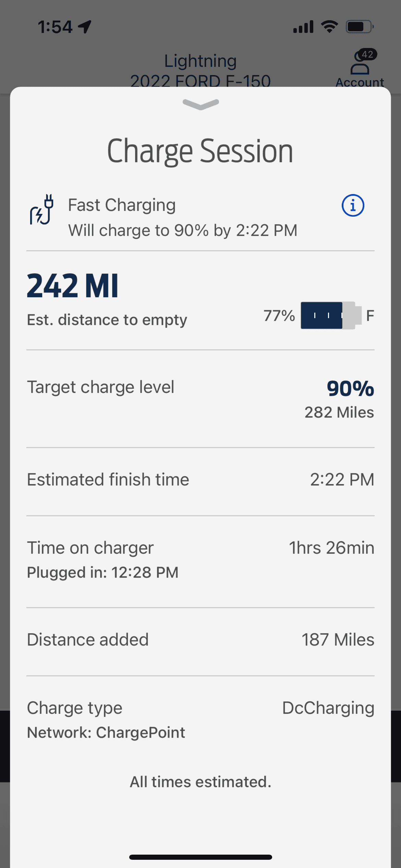Tap the phone battery status icon
The image size is (401, 868).
359,26
